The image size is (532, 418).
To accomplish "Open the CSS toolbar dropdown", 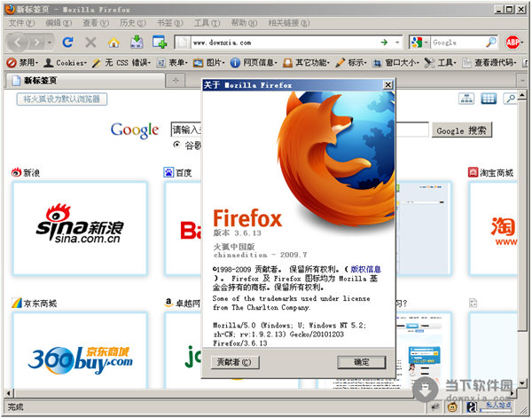I will [x=121, y=62].
